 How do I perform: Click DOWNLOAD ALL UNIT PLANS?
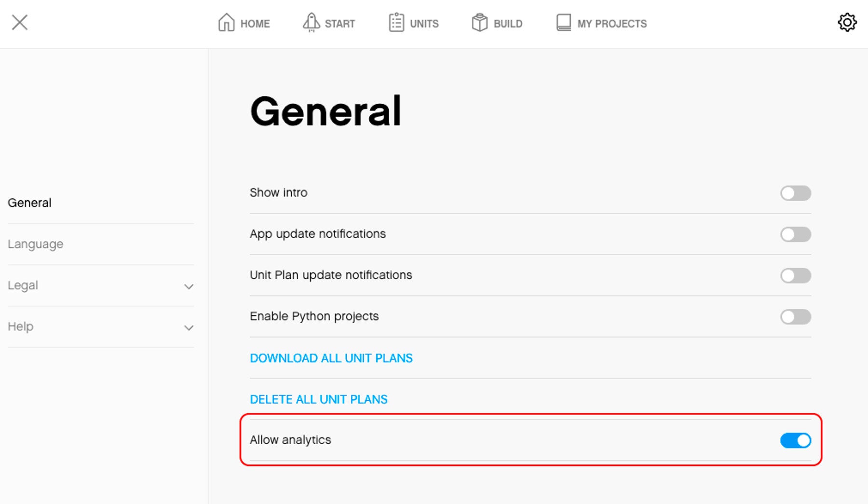tap(331, 358)
